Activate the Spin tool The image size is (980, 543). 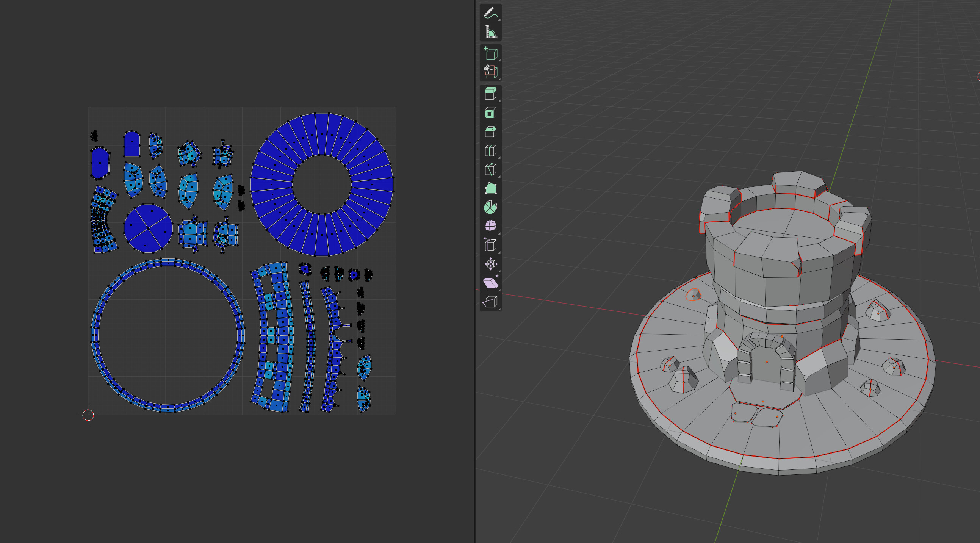point(490,207)
